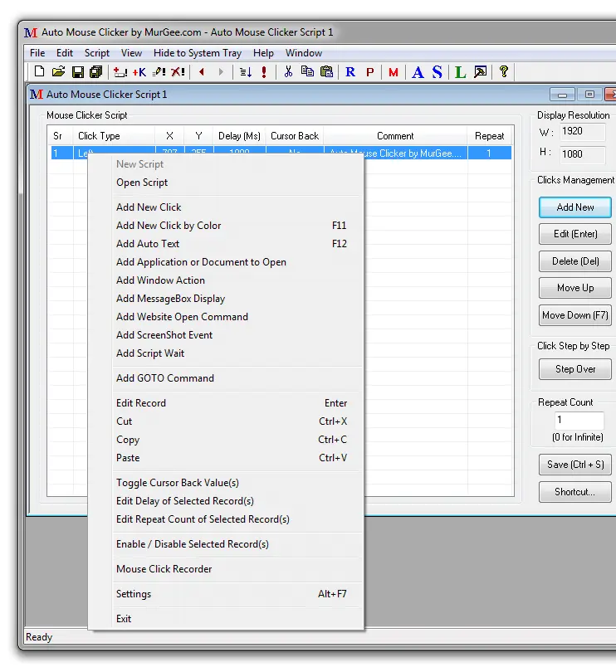Click the blue R toolbar icon

click(350, 72)
